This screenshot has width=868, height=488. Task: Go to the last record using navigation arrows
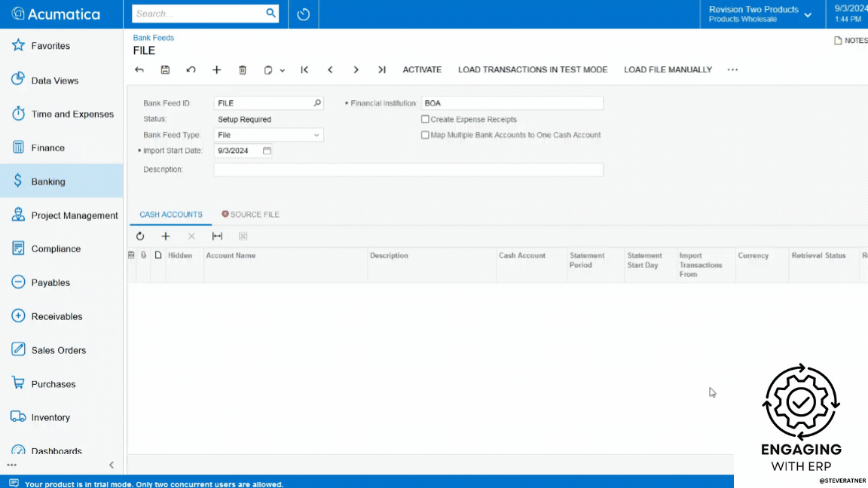(381, 69)
